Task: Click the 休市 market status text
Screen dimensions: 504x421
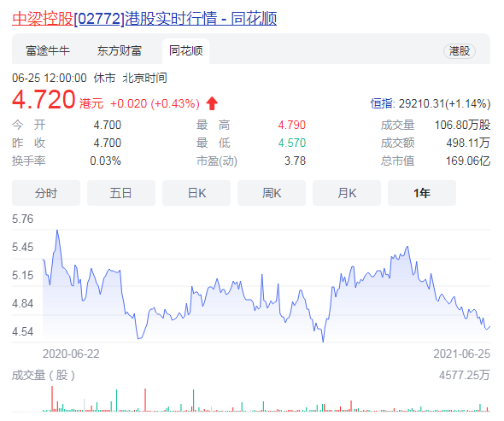Action: pyautogui.click(x=104, y=78)
